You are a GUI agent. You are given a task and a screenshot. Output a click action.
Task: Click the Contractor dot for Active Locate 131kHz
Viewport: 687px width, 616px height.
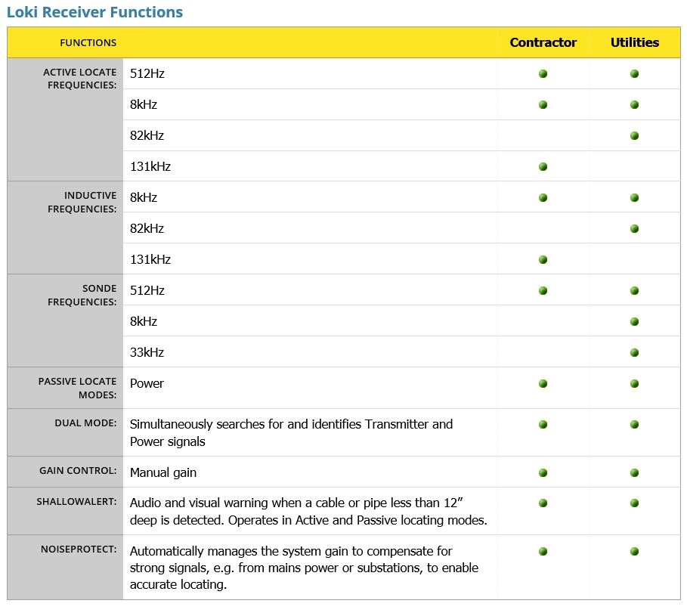(x=543, y=166)
